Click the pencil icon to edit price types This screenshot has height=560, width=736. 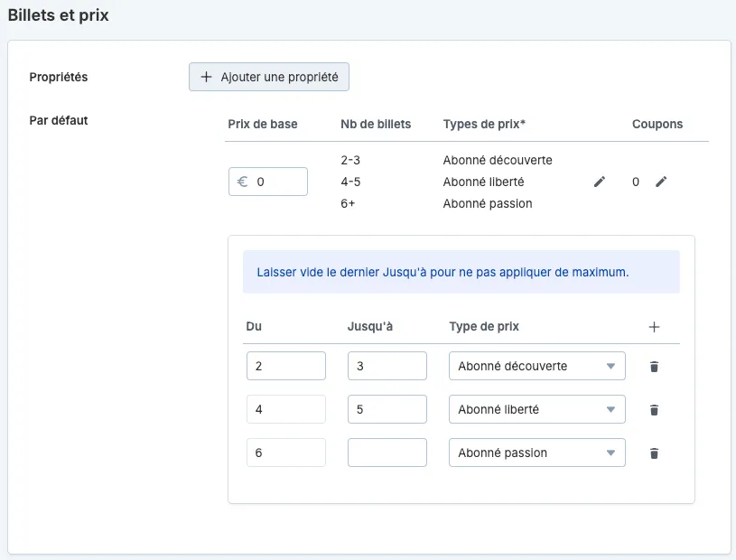[x=600, y=182]
